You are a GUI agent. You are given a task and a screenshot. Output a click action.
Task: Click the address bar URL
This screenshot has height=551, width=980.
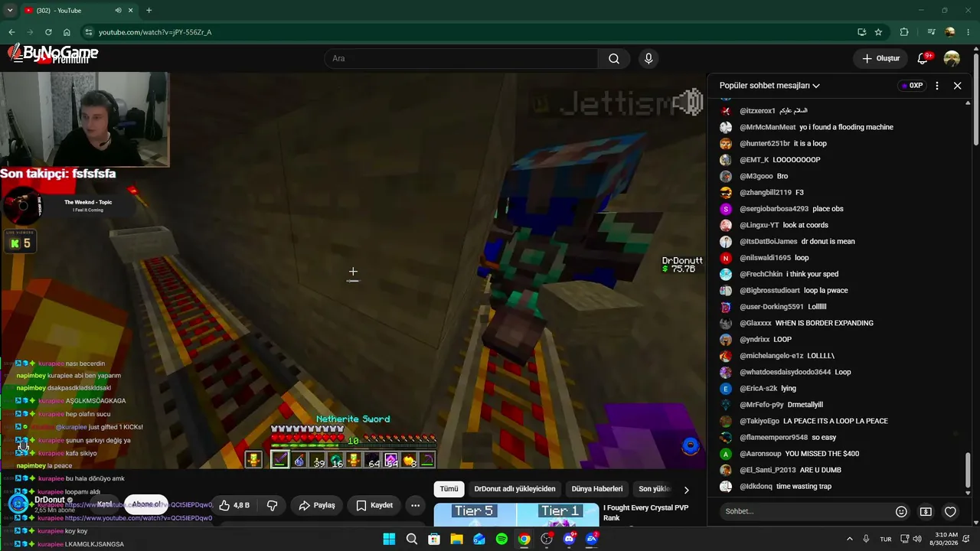[x=155, y=32]
